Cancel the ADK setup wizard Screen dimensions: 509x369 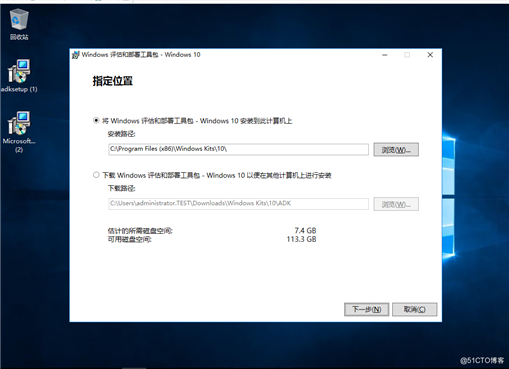pos(414,309)
